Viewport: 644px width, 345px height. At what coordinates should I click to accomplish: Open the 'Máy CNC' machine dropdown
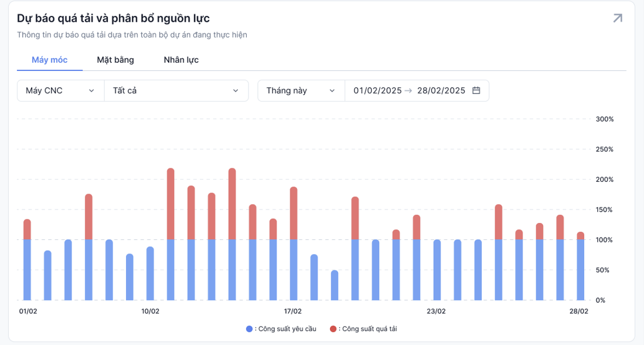tap(60, 90)
